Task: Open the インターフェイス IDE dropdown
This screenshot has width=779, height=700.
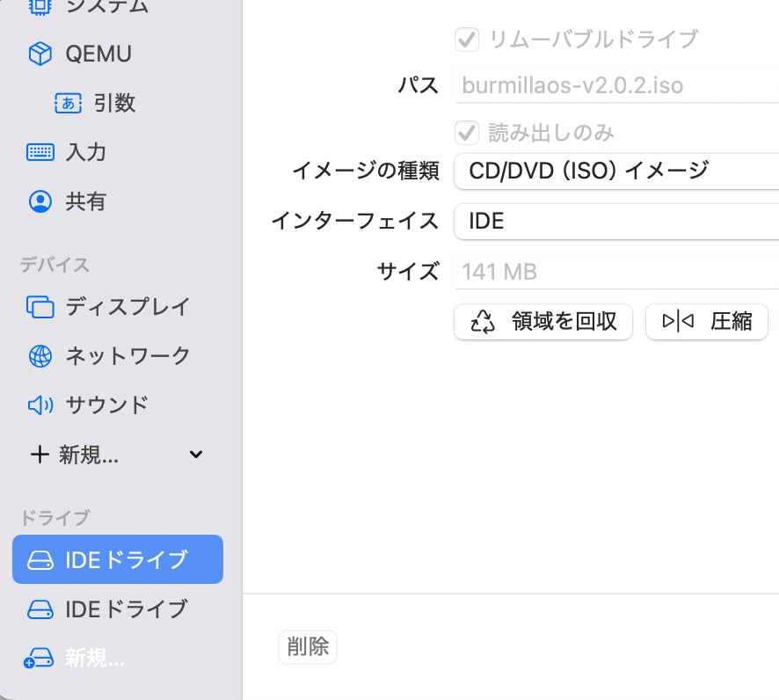Action: (x=615, y=221)
